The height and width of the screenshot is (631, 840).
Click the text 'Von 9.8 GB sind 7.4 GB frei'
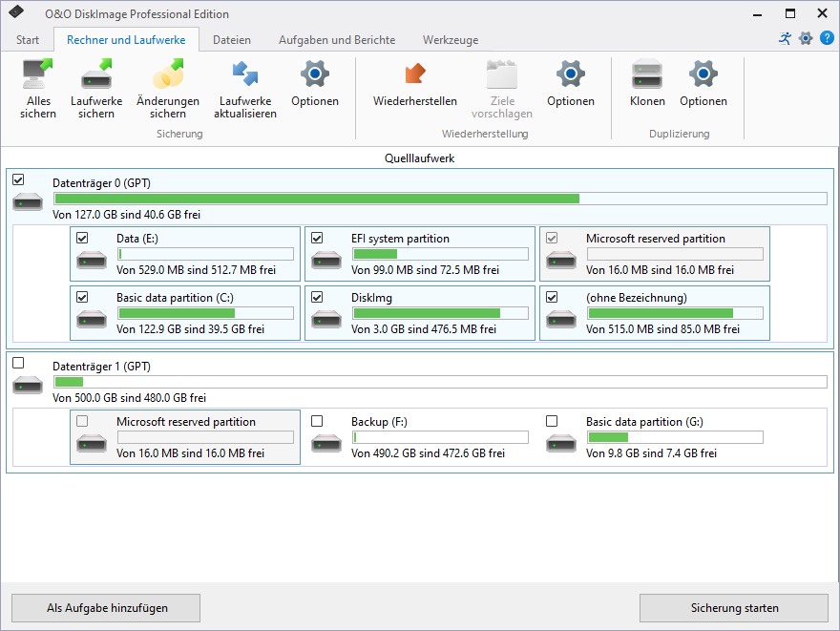(x=651, y=453)
